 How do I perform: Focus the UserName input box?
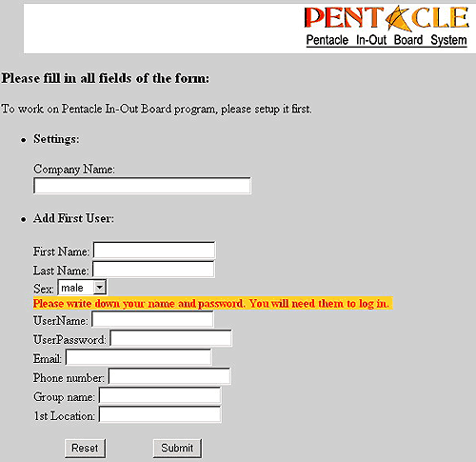point(152,319)
